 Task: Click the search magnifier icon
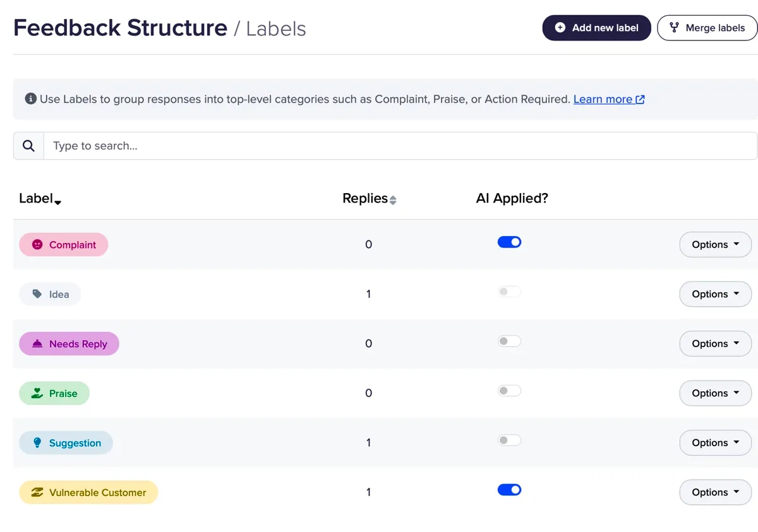click(x=28, y=145)
